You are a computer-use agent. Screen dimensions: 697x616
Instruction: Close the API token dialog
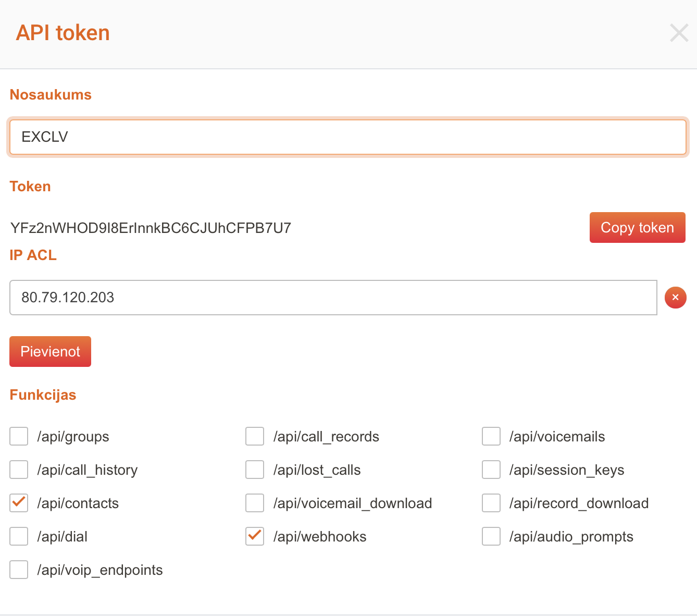679,33
